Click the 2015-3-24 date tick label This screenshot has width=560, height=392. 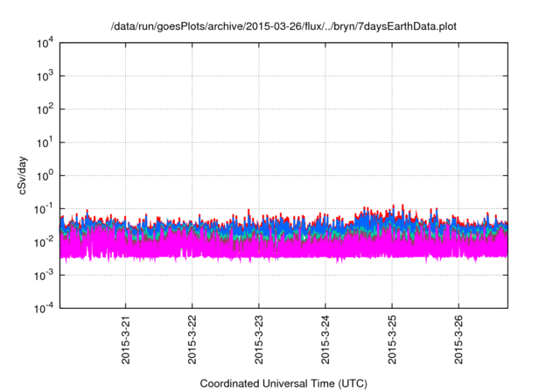tap(325, 339)
